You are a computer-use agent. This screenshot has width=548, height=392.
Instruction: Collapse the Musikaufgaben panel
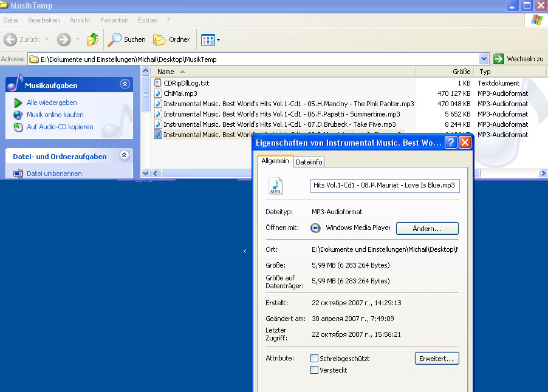click(125, 84)
